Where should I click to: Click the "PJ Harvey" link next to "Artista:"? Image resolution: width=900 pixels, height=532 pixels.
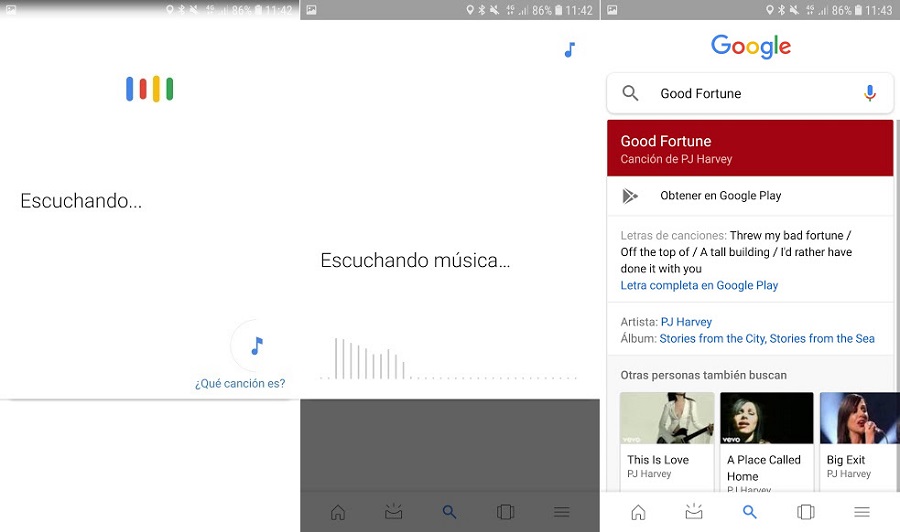[686, 322]
